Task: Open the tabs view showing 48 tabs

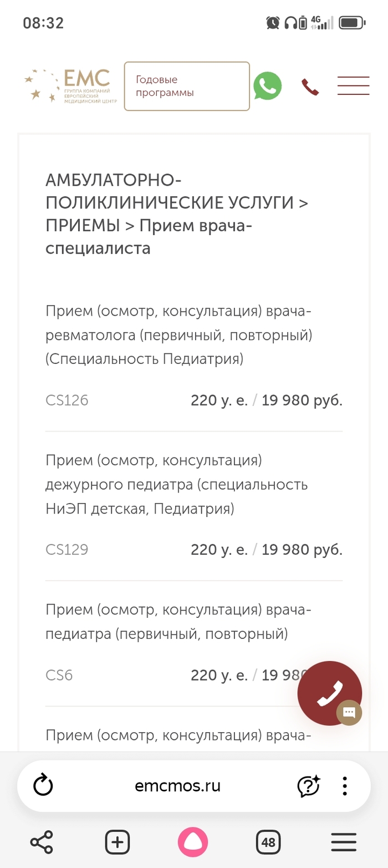Action: pyautogui.click(x=268, y=842)
